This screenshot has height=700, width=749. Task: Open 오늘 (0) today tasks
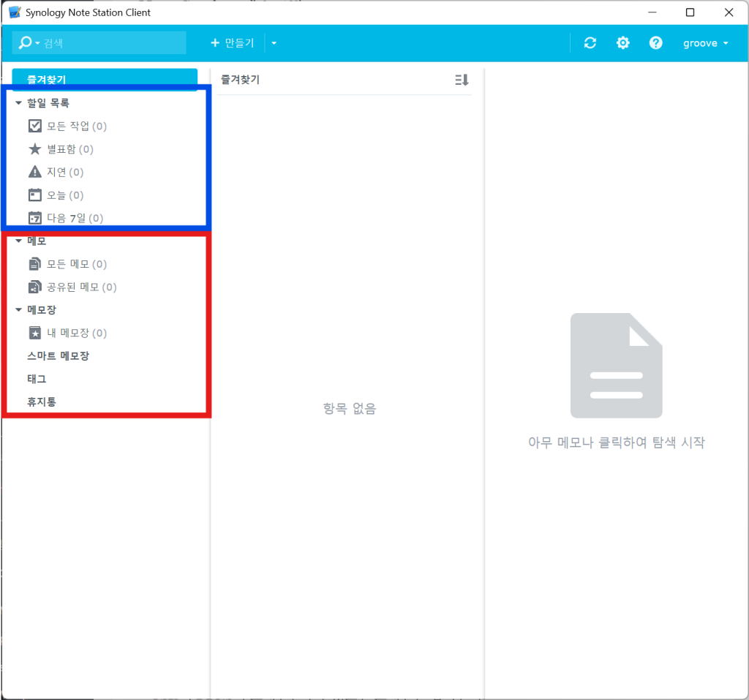point(65,195)
